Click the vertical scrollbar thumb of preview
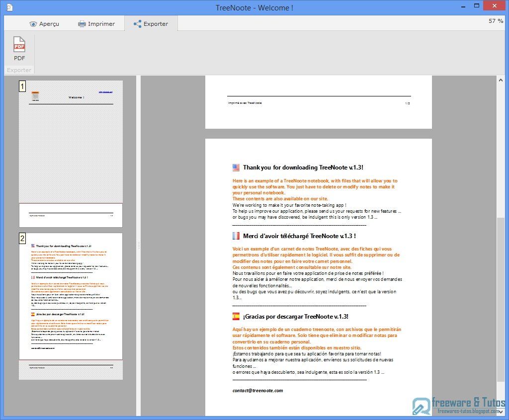 pyautogui.click(x=501, y=299)
